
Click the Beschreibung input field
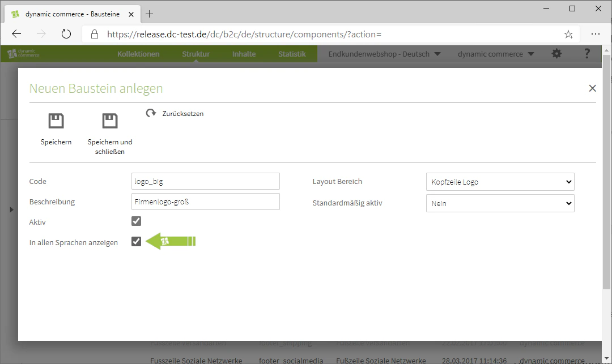coord(205,202)
